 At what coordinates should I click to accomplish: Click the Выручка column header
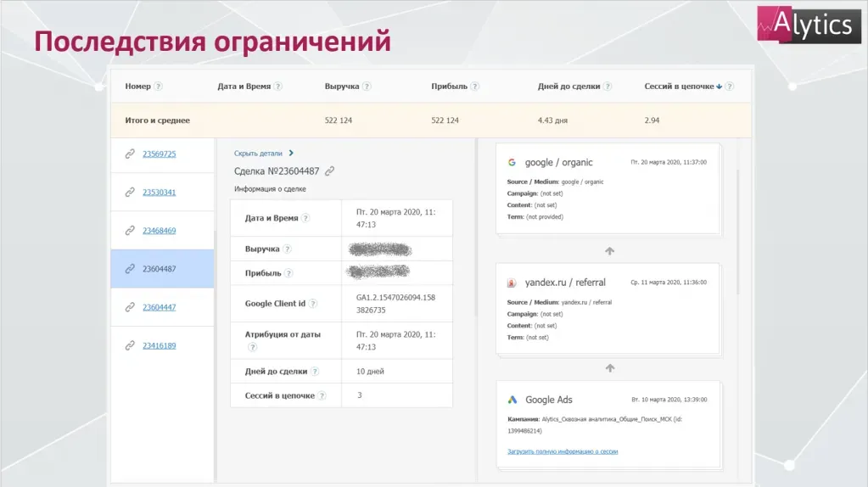342,87
